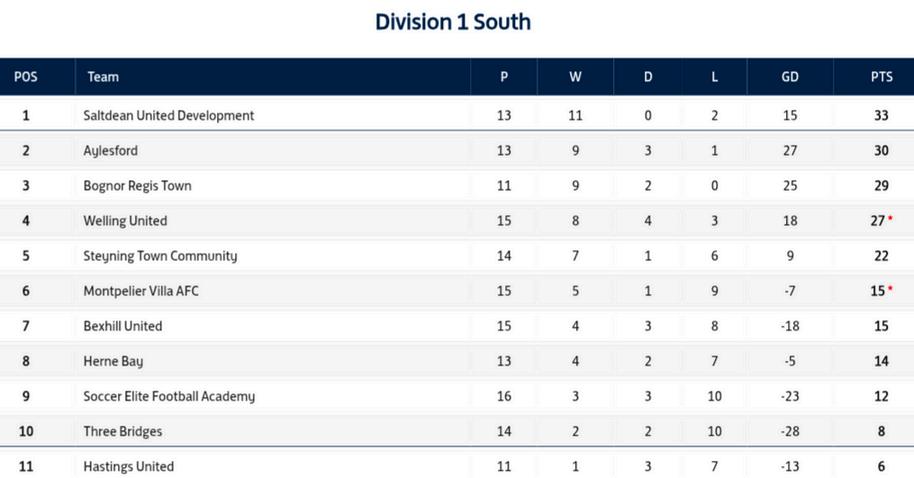Click the Team column header
914x478 pixels.
103,77
